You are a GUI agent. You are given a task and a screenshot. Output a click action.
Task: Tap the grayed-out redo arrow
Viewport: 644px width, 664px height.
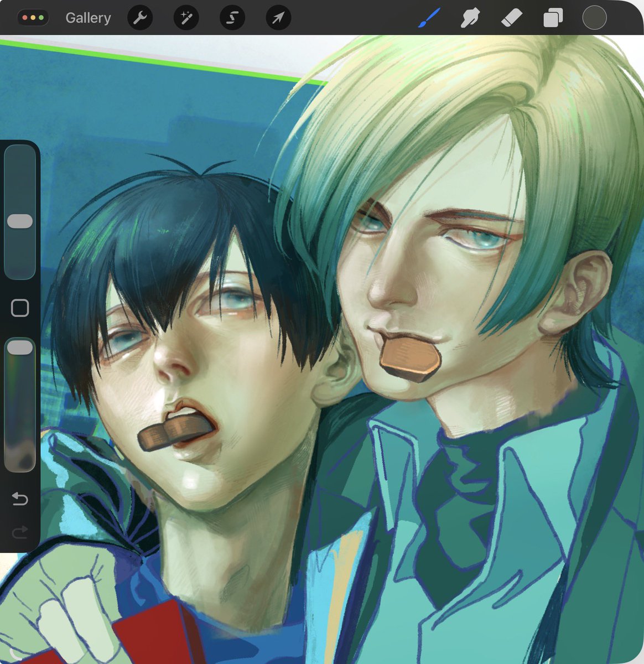coord(20,533)
